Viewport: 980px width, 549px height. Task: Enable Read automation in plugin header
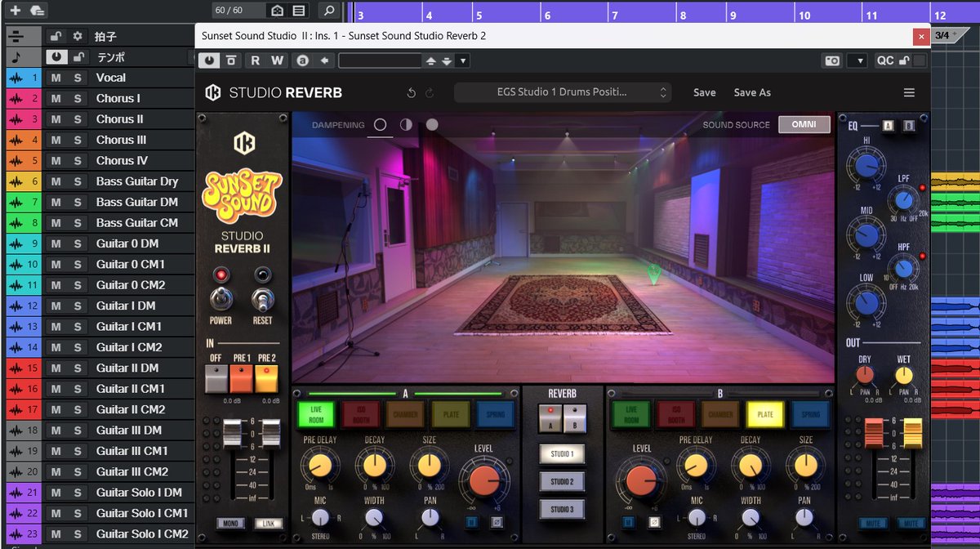(256, 60)
